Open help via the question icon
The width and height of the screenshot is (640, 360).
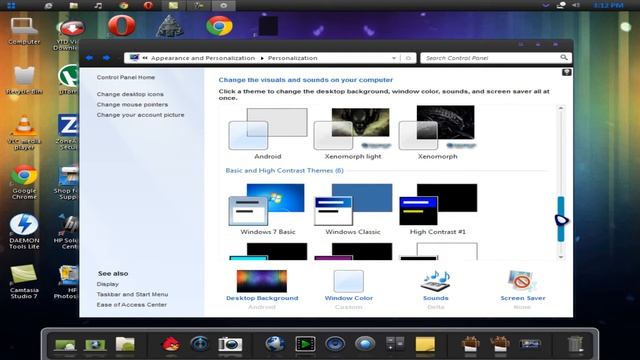tap(567, 72)
